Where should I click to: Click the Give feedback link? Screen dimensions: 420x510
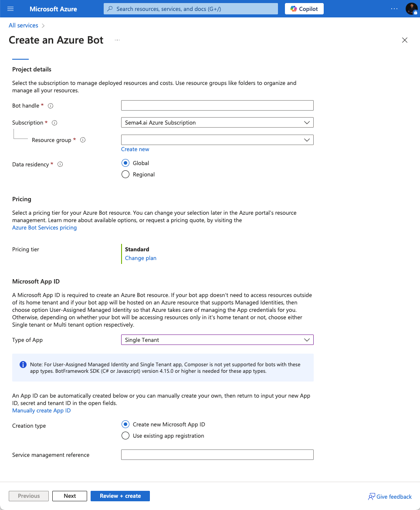click(390, 496)
